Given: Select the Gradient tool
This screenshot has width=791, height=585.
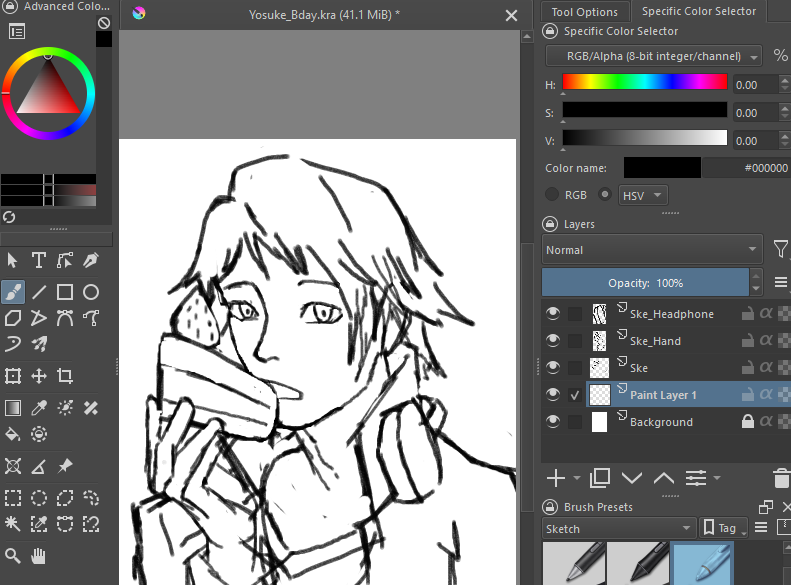Looking at the screenshot, I should pyautogui.click(x=13, y=408).
